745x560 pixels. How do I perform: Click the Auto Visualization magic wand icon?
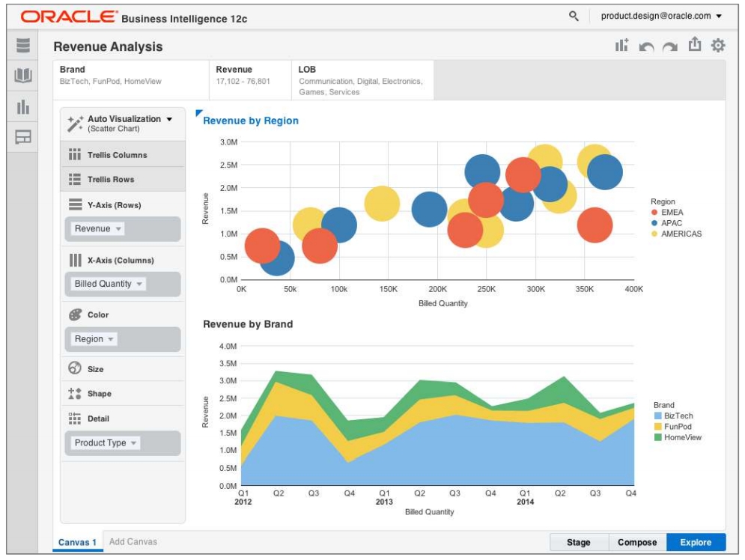[x=75, y=123]
